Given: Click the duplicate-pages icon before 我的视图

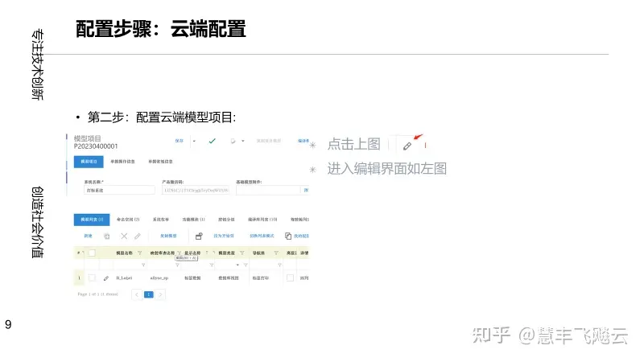Looking at the screenshot, I should (x=288, y=236).
